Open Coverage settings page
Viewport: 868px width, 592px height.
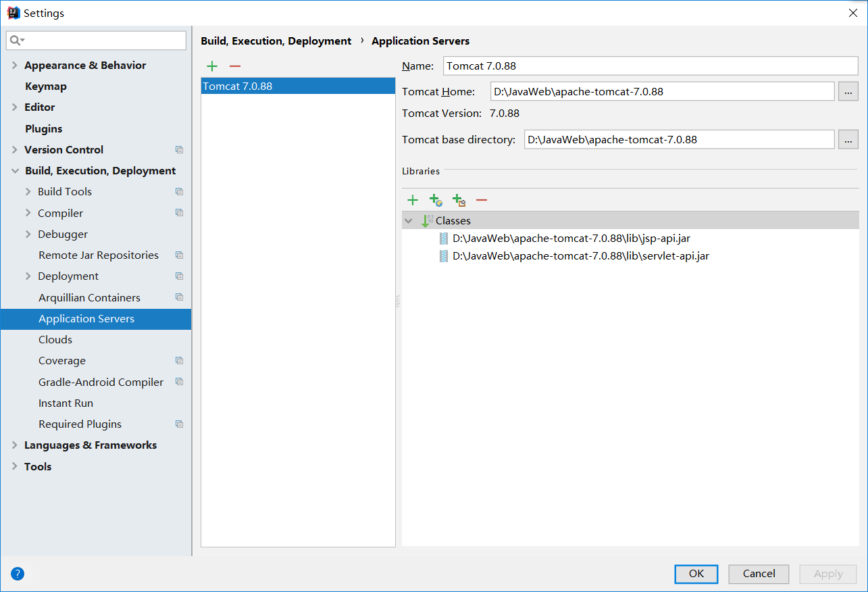point(62,361)
